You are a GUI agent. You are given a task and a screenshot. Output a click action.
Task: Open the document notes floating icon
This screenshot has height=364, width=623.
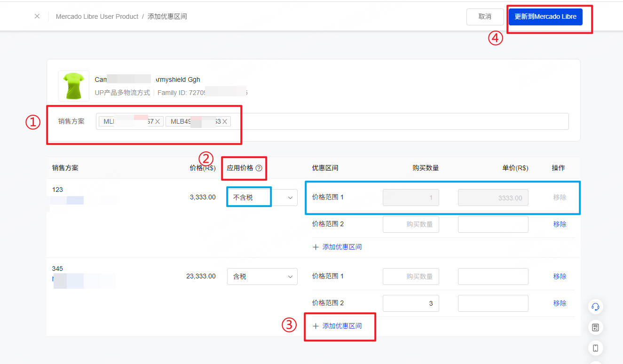click(x=595, y=327)
